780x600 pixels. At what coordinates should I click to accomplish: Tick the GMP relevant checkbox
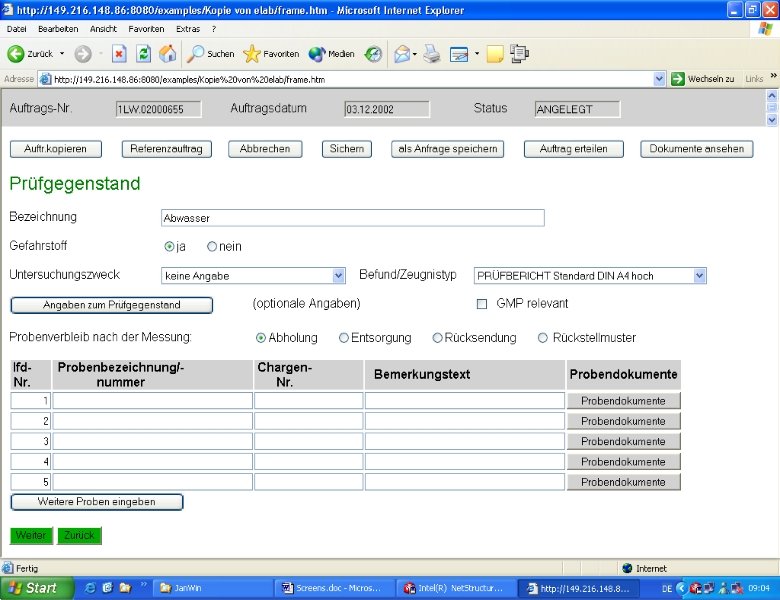point(482,304)
